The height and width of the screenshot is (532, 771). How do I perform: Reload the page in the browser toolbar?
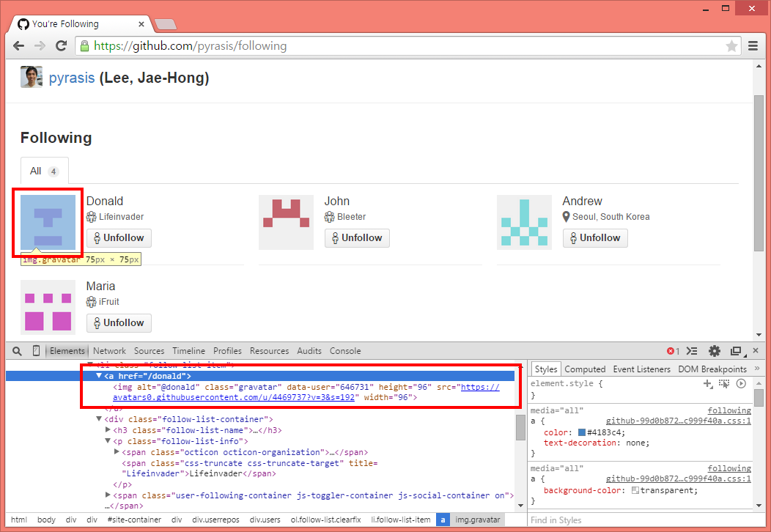pyautogui.click(x=62, y=46)
